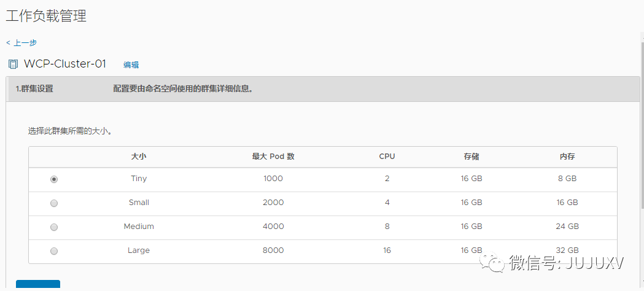Click the 大小 column header
The image size is (644, 291).
(139, 157)
